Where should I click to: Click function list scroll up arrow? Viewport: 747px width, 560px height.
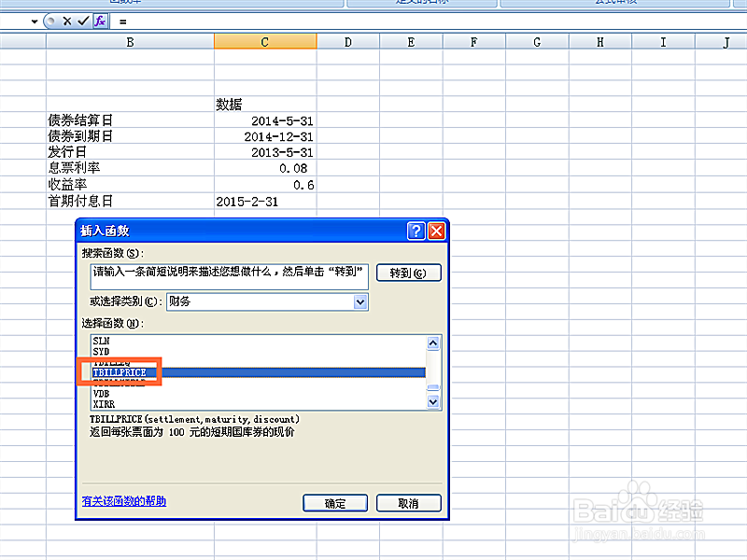433,343
